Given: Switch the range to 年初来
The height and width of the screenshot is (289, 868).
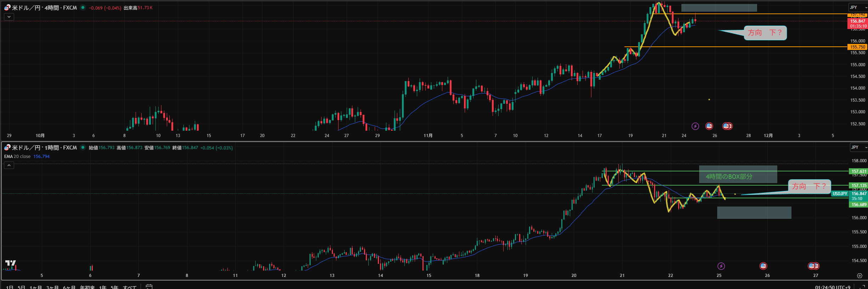Looking at the screenshot, I should pyautogui.click(x=87, y=287).
